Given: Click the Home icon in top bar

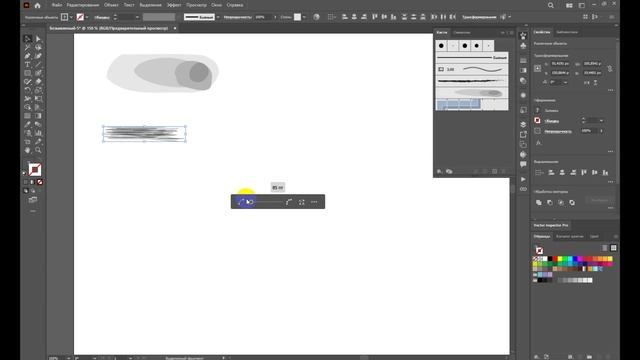Looking at the screenshot, I should [x=38, y=5].
